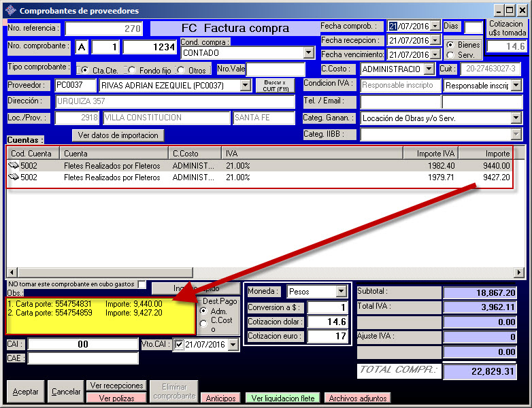
Task: Click the Nro. comprobante 1234 field
Action: (150, 47)
